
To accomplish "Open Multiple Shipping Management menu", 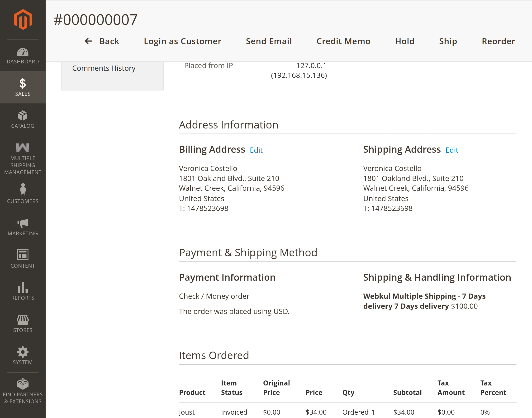I will [x=23, y=159].
